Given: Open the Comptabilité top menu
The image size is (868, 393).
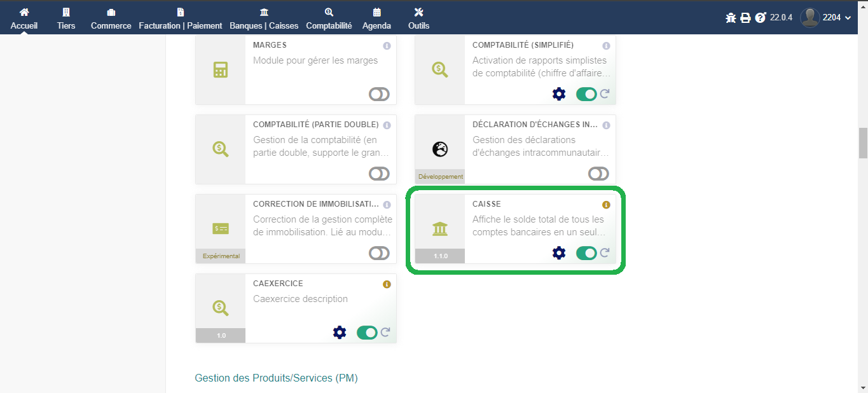Looking at the screenshot, I should (x=329, y=18).
